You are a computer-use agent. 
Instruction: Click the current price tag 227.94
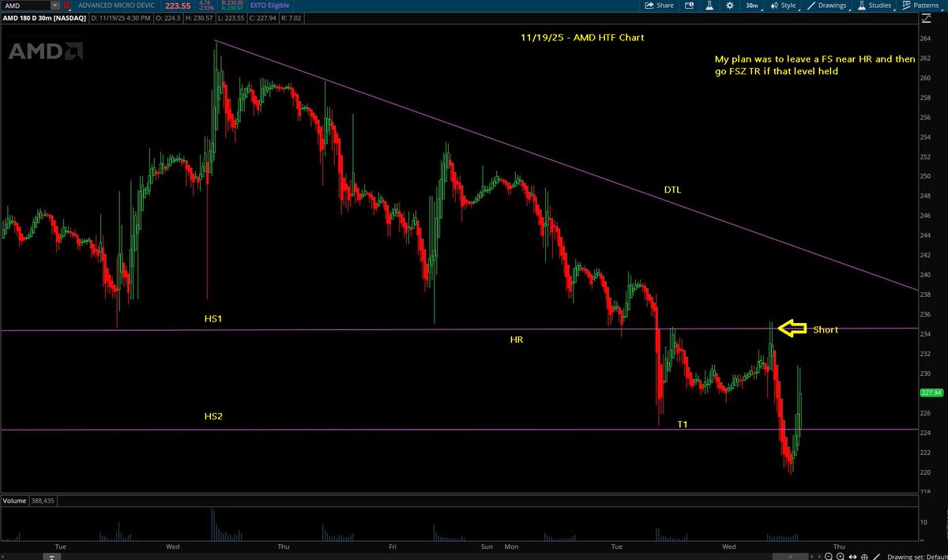pos(932,393)
